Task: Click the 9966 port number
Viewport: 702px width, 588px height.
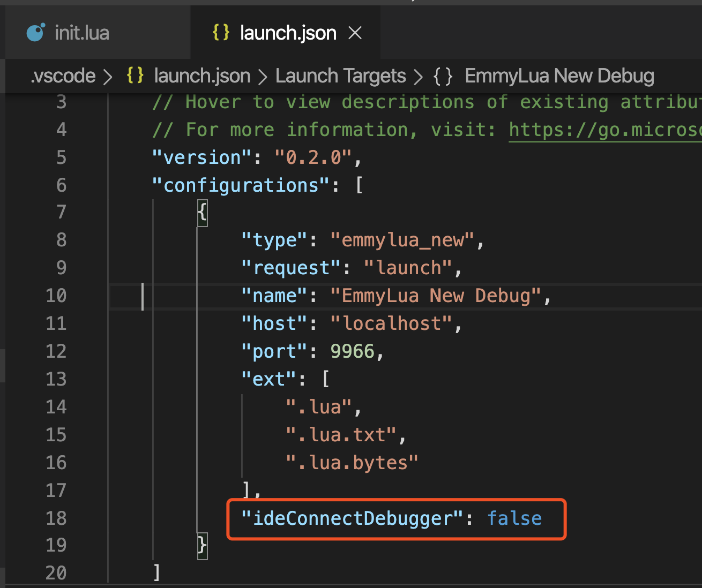Action: pos(352,351)
